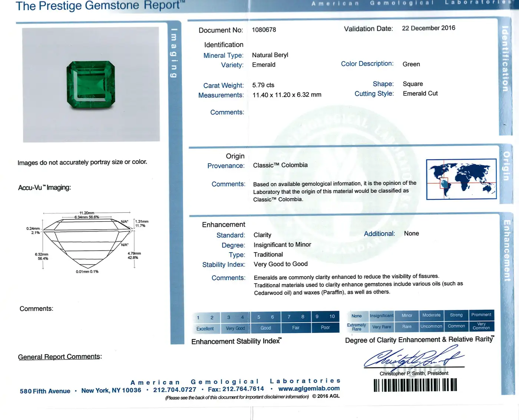Click the 'Uncommon' rarity cell
Viewport: 519px width, 420px height.
(x=432, y=326)
